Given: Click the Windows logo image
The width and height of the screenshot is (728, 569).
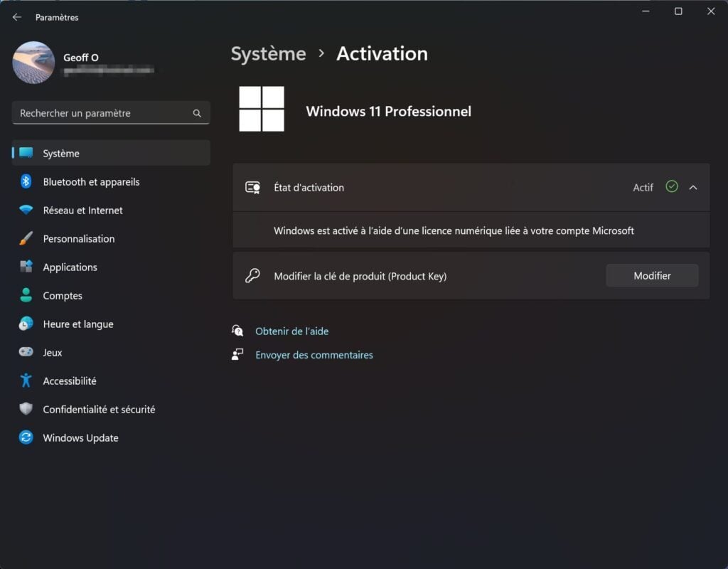Looking at the screenshot, I should [x=262, y=109].
